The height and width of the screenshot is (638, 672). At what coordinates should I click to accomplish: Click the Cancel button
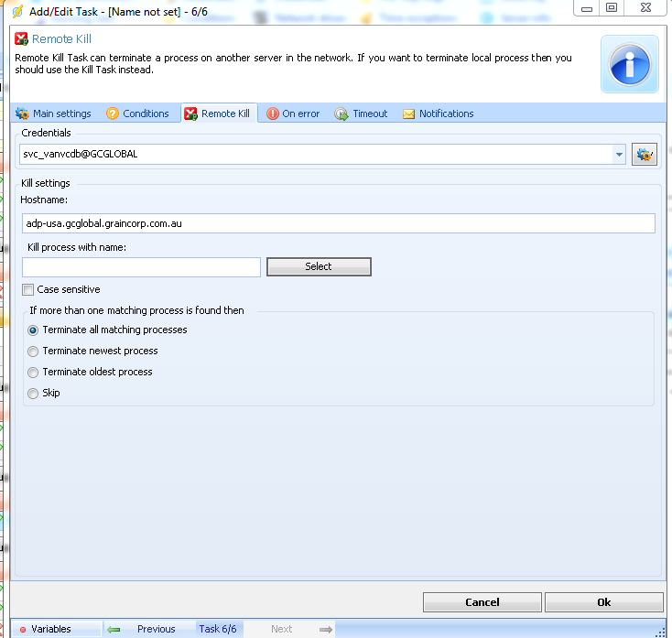(x=482, y=602)
